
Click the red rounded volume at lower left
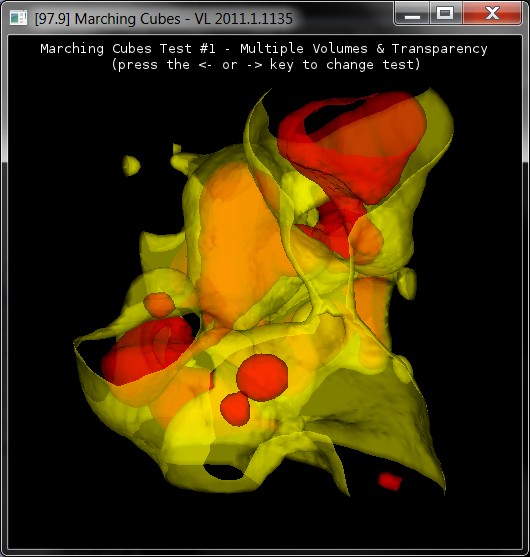[x=146, y=352]
